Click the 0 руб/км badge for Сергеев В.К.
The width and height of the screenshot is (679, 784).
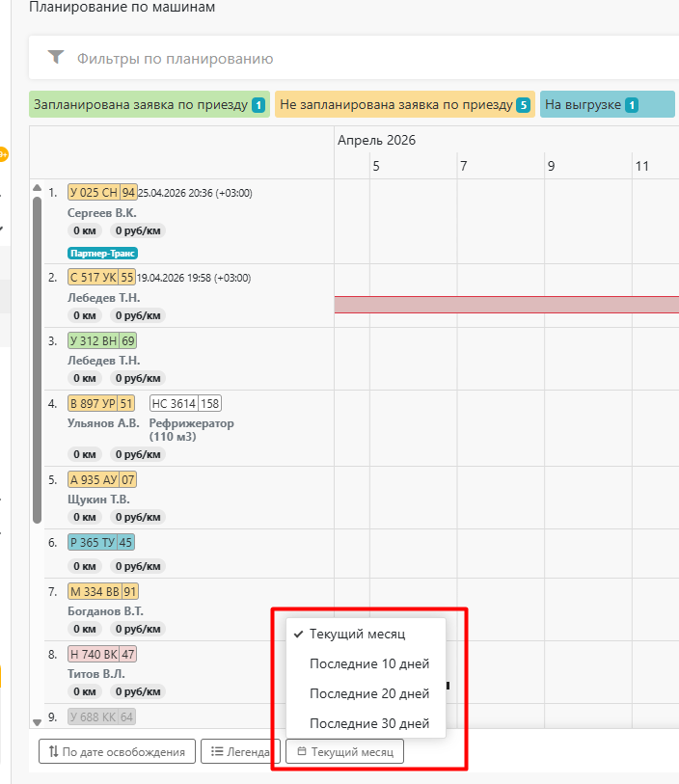138,231
